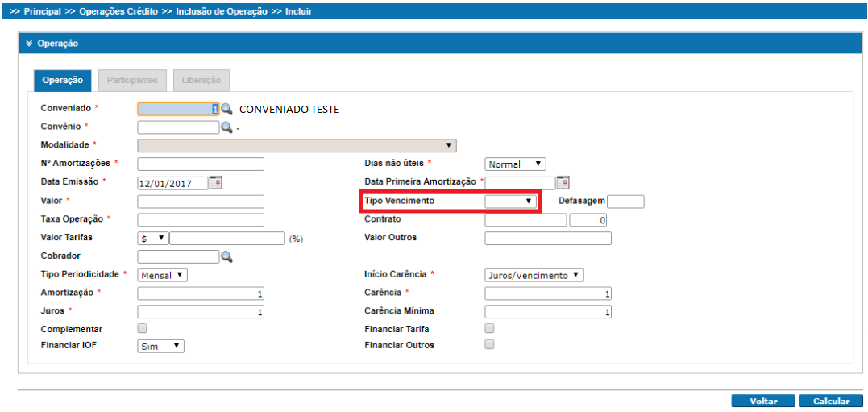
Task: Select the Tipo Periodicidade Mensal dropdown
Action: coord(163,275)
